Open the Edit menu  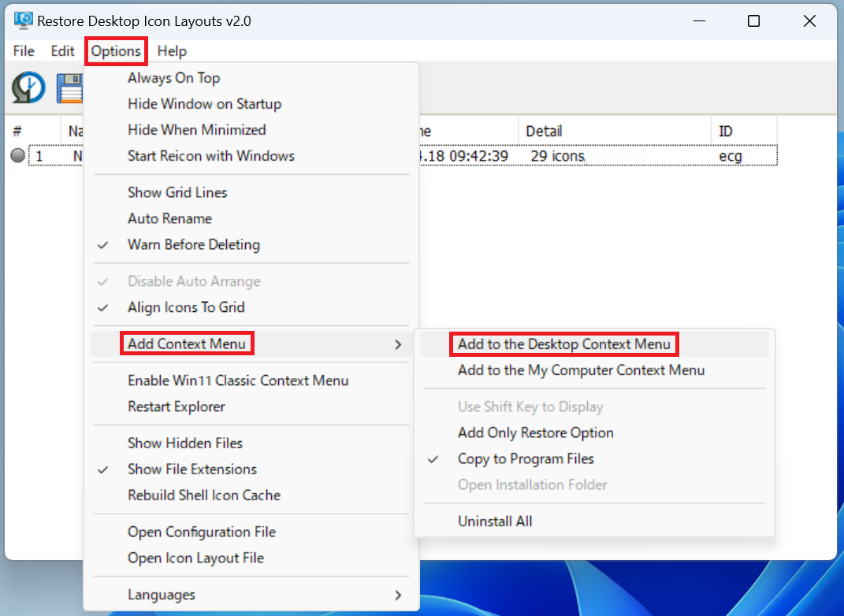[62, 51]
